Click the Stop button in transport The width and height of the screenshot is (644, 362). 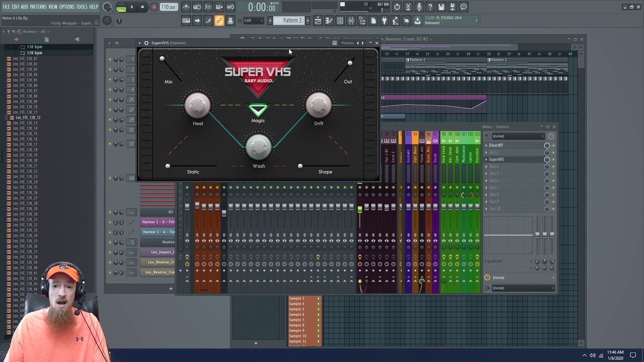142,7
